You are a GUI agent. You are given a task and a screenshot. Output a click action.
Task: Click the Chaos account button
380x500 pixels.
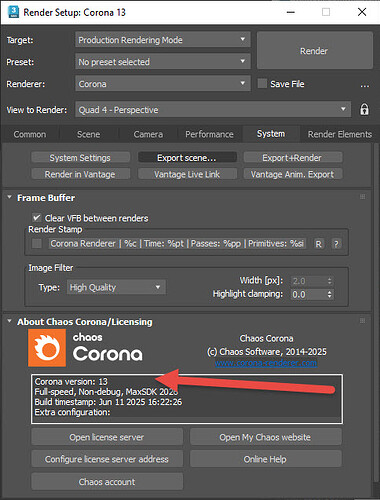click(x=107, y=482)
